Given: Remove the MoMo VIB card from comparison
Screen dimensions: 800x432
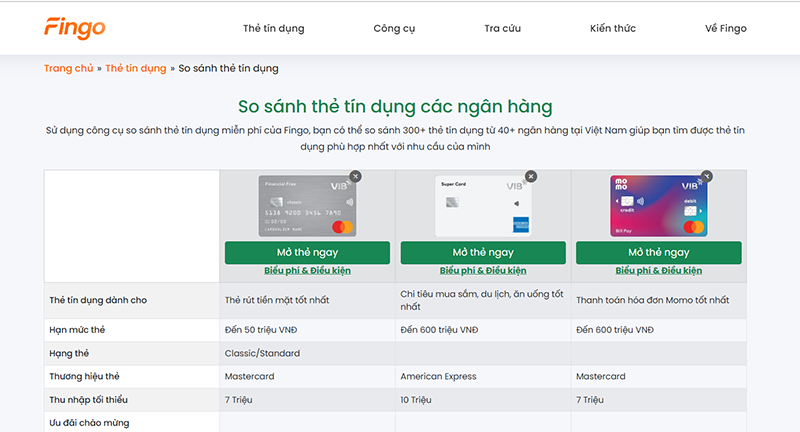Looking at the screenshot, I should tap(707, 176).
